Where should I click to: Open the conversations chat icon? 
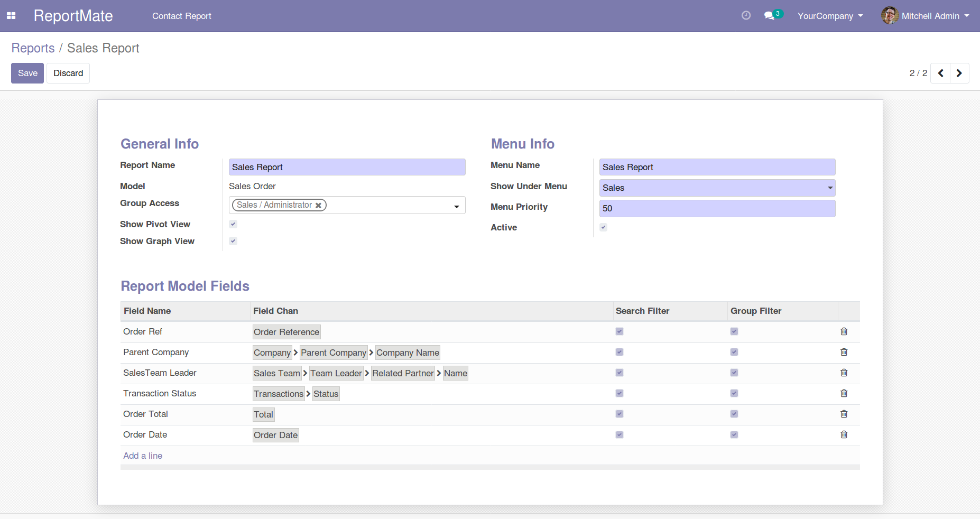[769, 16]
